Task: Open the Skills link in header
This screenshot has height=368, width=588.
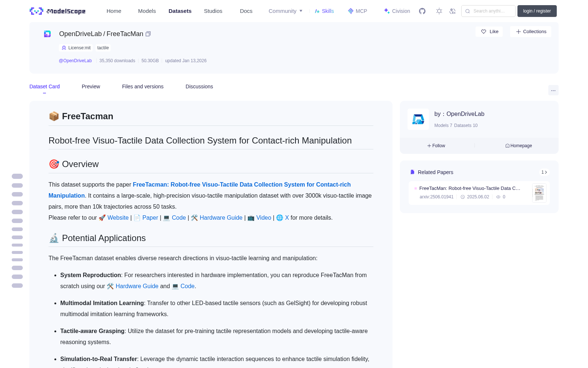Action: (x=324, y=11)
